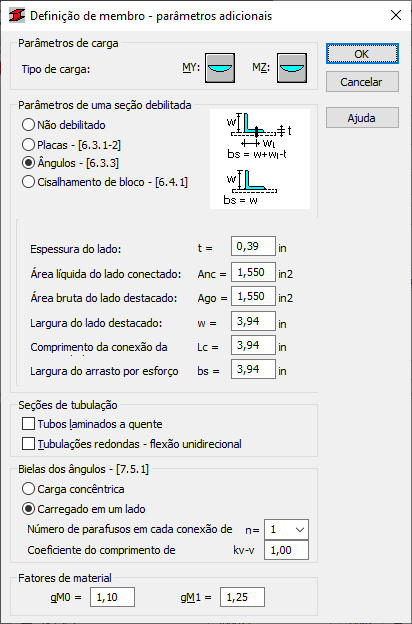Enable Tubos laminados a quente checkbox

(x=92, y=424)
